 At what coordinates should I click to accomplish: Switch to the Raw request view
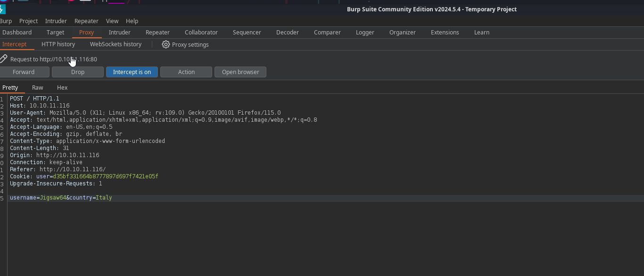pos(37,87)
